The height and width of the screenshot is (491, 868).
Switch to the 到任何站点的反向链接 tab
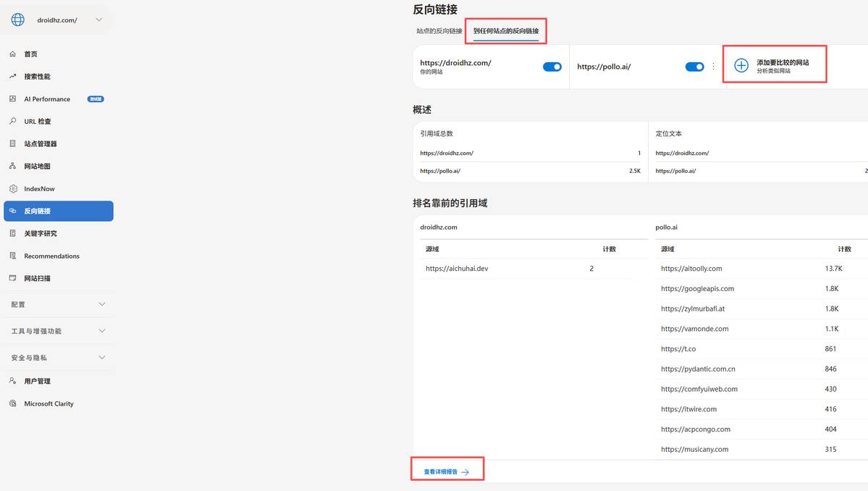tap(506, 31)
